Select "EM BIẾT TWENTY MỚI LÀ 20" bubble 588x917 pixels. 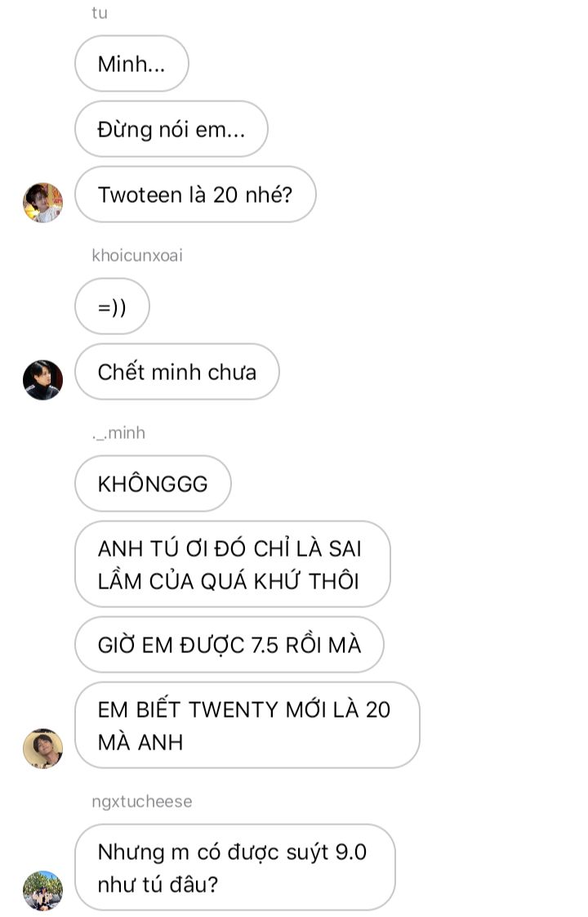[247, 726]
